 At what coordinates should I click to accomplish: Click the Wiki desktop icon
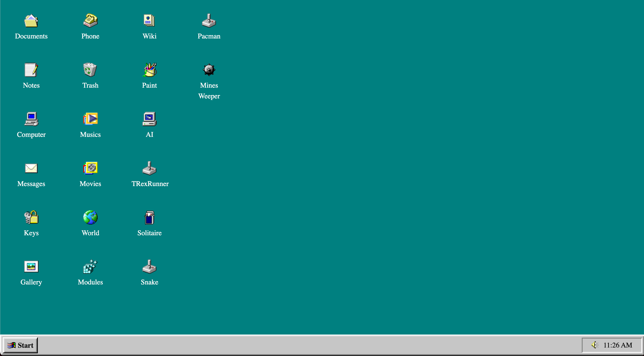click(x=149, y=21)
